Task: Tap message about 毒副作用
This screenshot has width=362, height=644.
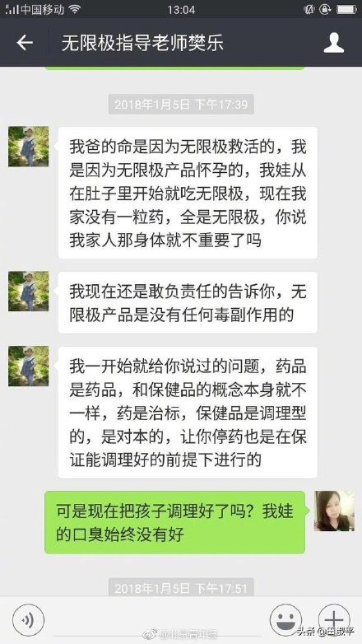Action: pyautogui.click(x=188, y=302)
